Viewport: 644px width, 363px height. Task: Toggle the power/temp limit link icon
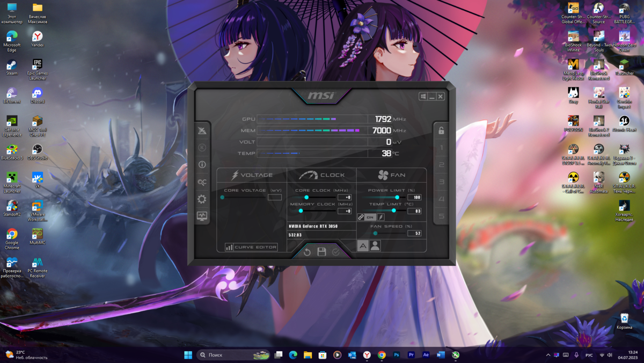coord(361,217)
